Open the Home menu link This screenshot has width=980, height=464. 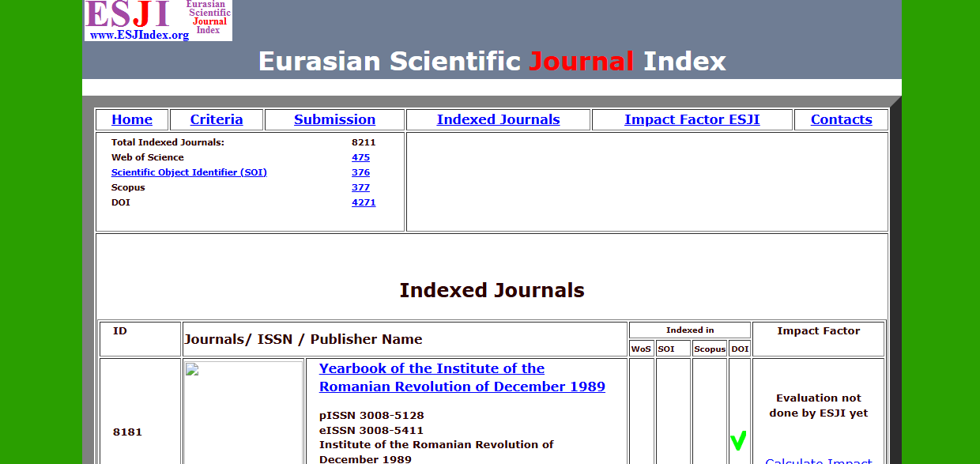[132, 119]
